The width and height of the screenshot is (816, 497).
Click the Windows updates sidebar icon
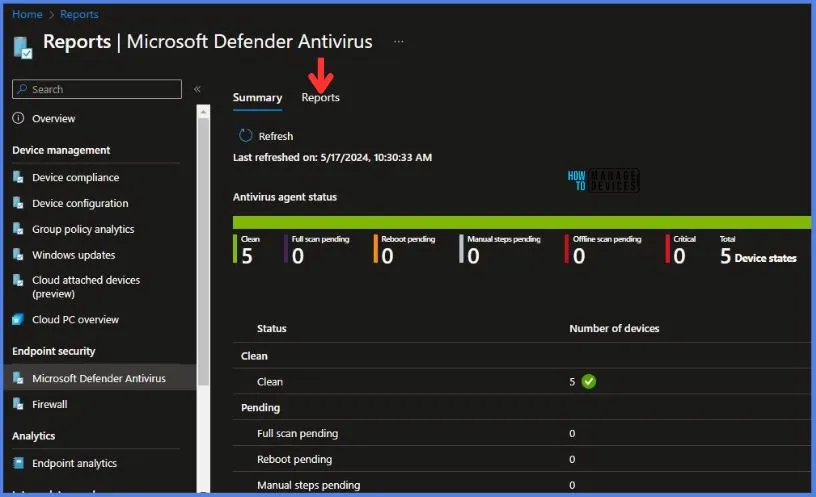click(x=18, y=255)
